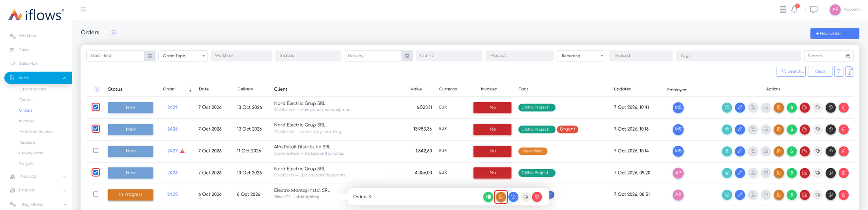Open order link 2426

coord(172,173)
